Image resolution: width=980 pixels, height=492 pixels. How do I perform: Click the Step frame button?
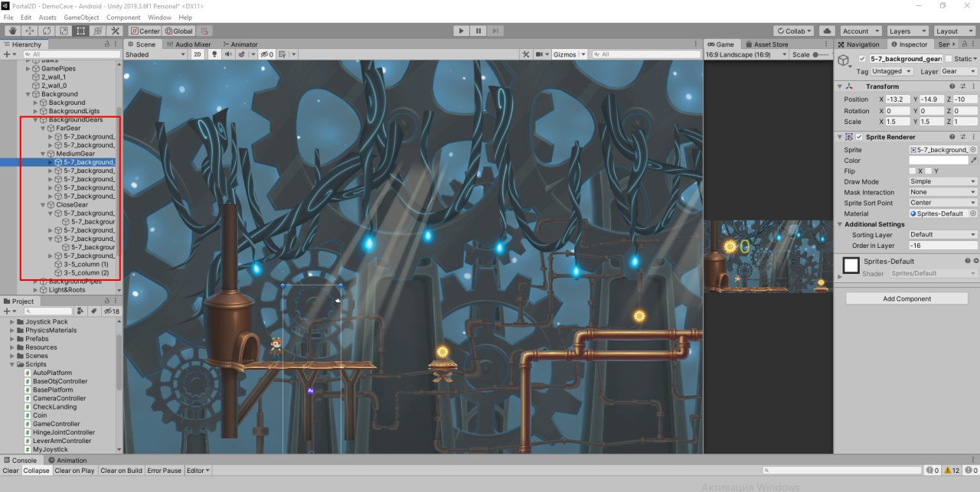pyautogui.click(x=496, y=31)
